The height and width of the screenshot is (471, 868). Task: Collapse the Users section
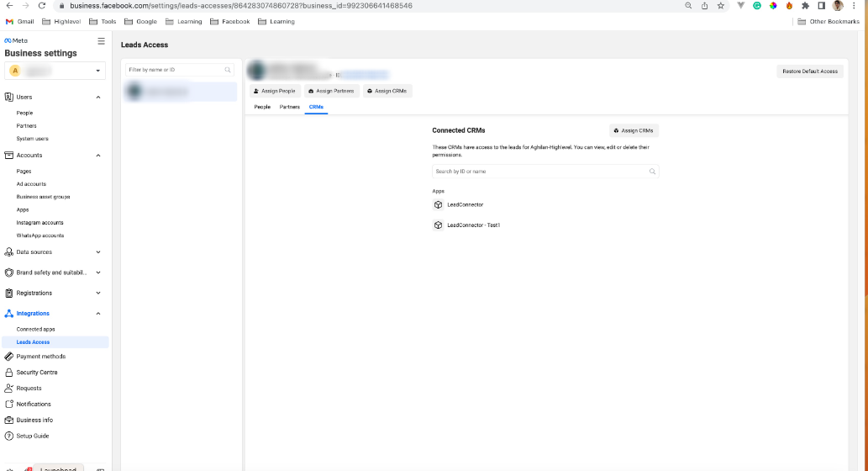tap(98, 97)
